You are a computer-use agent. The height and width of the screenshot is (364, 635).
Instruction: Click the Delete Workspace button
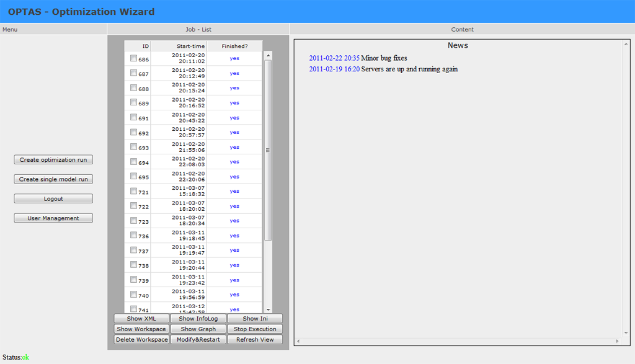(141, 340)
